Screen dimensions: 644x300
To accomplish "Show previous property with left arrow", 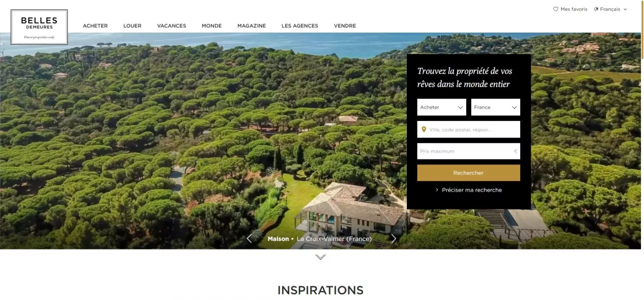I will click(249, 238).
